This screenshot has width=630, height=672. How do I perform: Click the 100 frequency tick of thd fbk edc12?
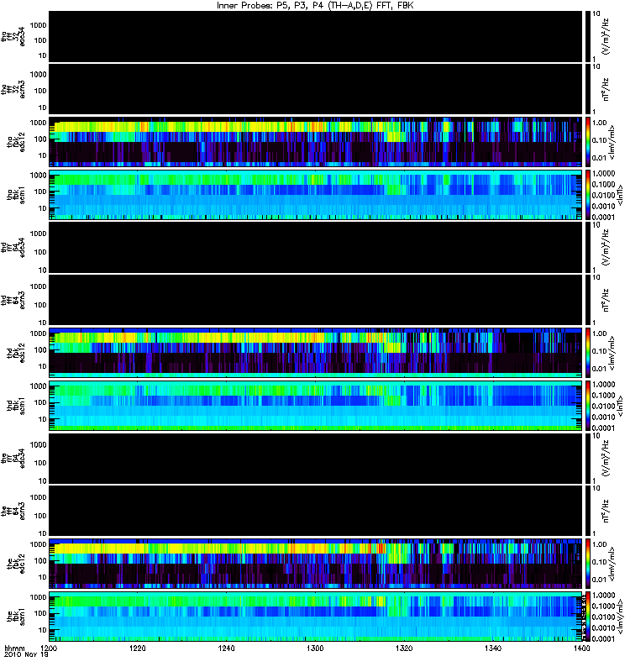tap(40, 350)
